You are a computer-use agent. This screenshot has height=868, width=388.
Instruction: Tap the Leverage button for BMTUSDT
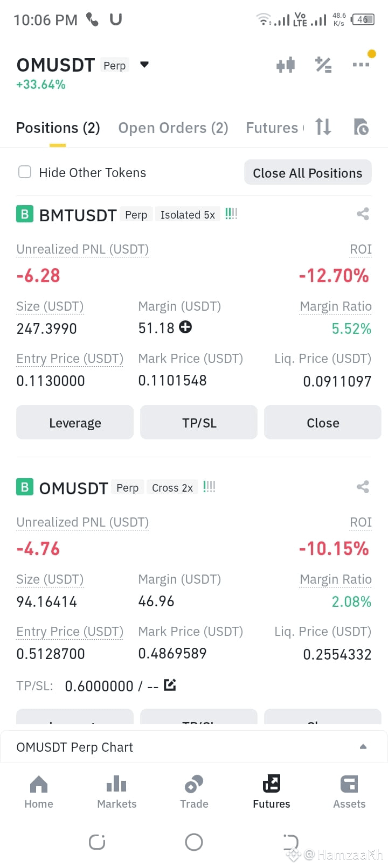point(75,423)
